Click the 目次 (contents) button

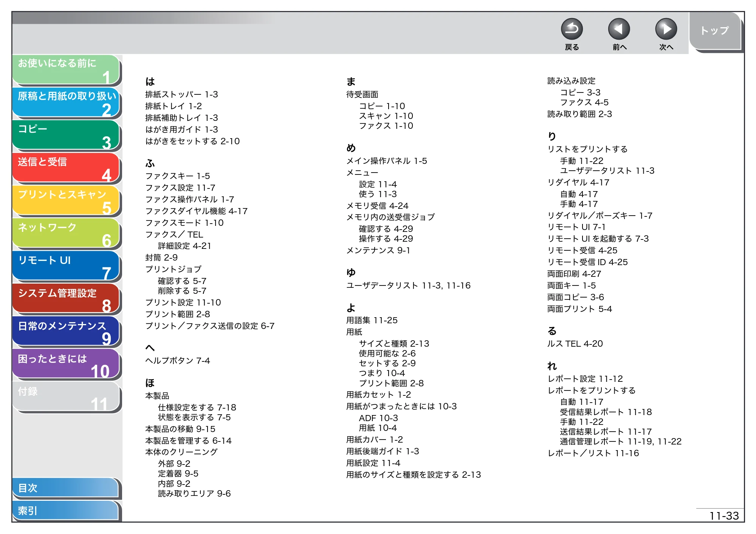65,488
